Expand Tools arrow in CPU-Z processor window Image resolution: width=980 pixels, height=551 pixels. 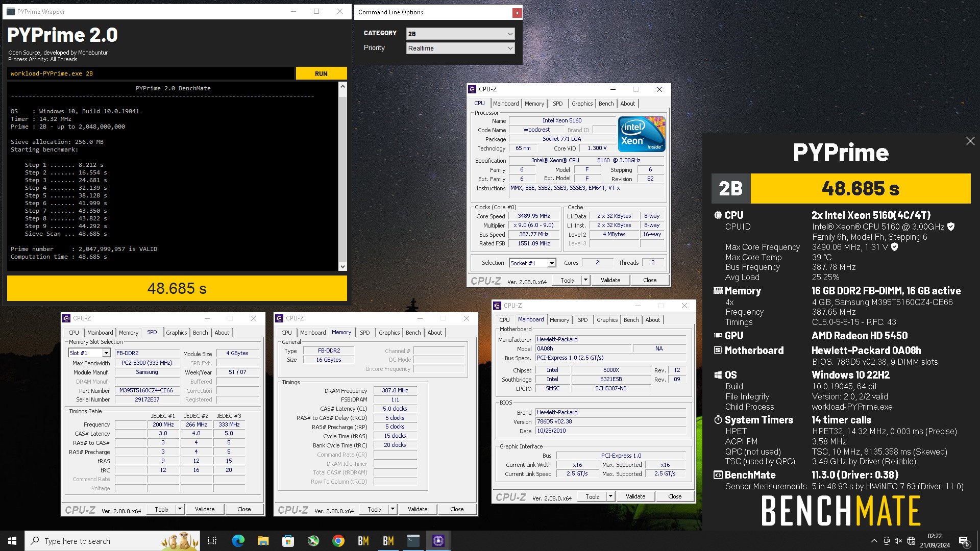(585, 280)
